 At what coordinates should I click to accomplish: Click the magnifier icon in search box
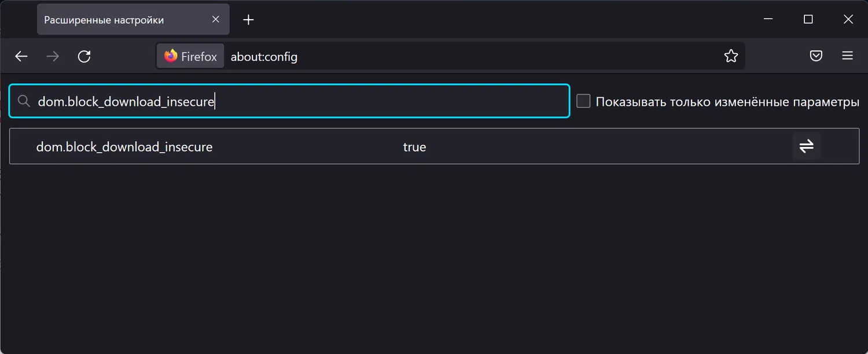click(x=24, y=102)
